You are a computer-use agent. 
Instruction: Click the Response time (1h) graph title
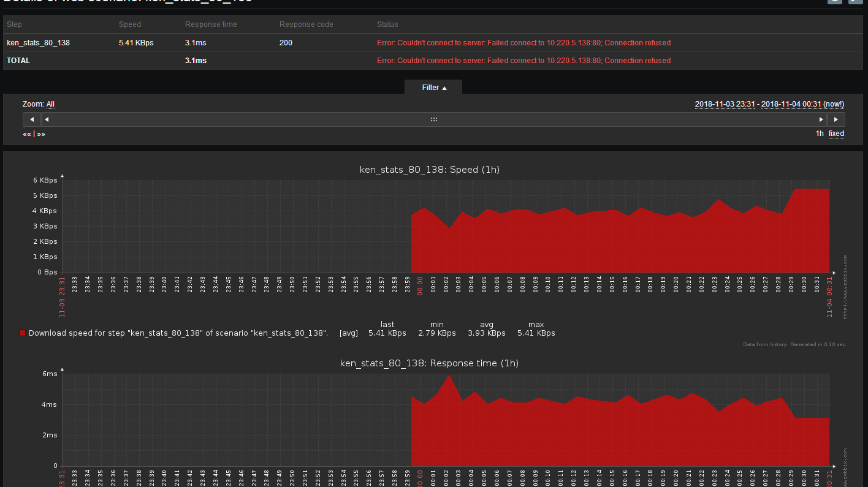click(x=430, y=363)
